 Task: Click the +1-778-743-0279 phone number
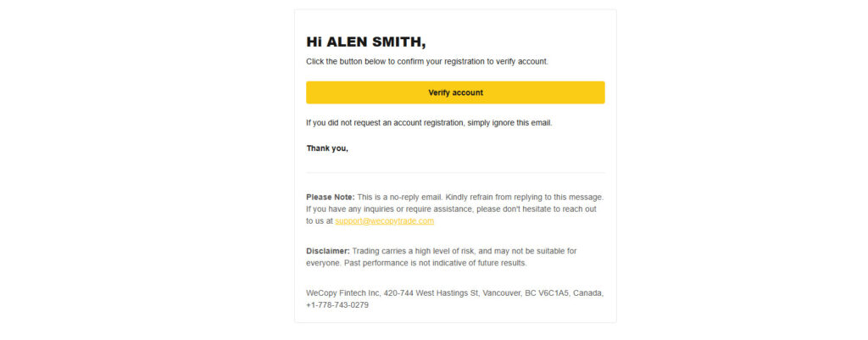(337, 305)
